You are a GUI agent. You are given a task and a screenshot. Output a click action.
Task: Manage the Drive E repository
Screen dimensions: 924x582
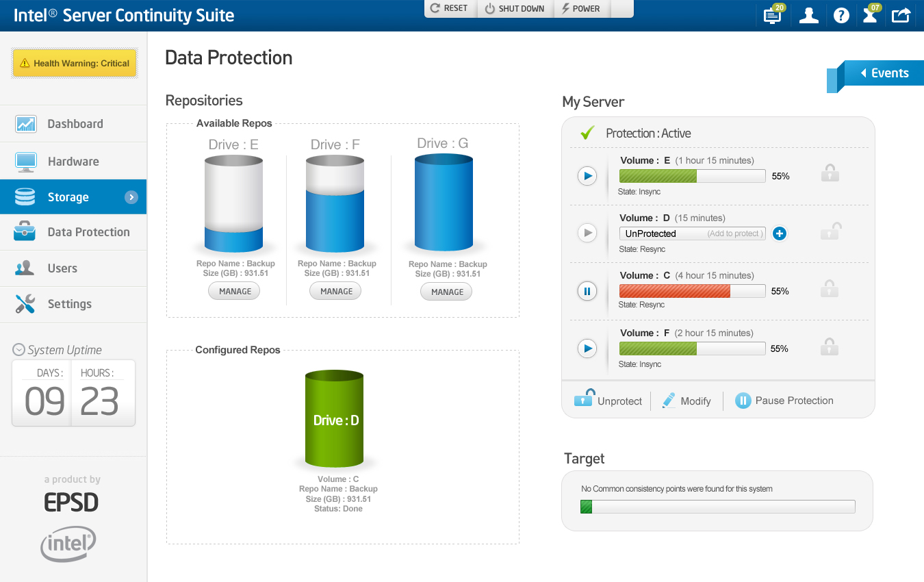(235, 292)
